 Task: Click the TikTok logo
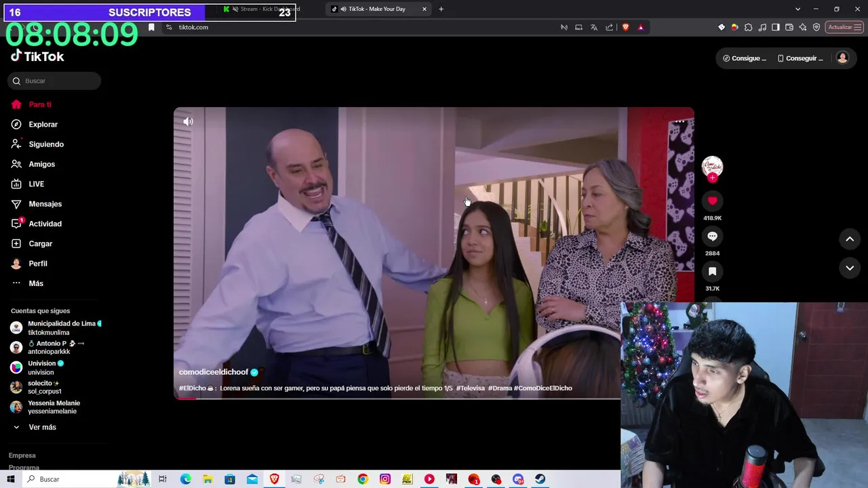38,56
